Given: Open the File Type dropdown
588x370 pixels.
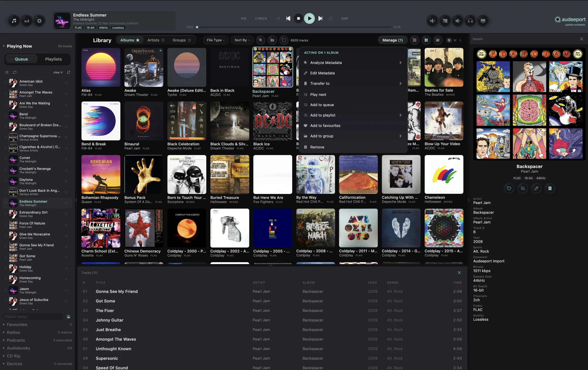Looking at the screenshot, I should (215, 40).
